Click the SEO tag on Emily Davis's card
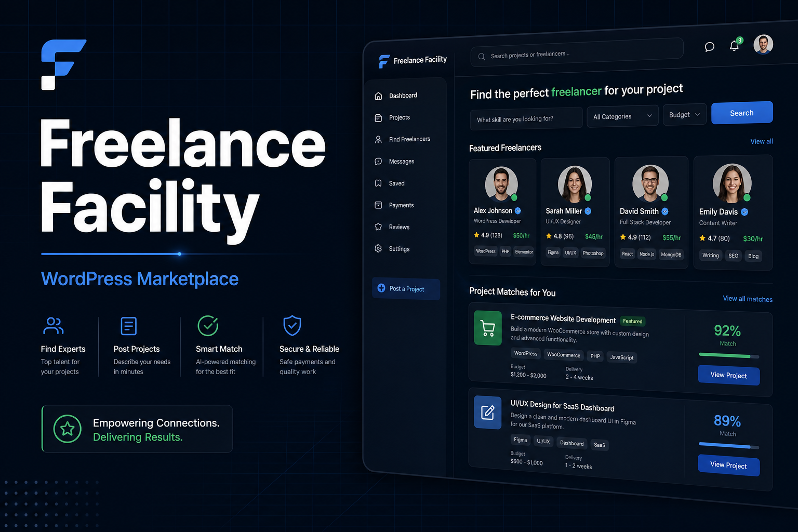Image resolution: width=798 pixels, height=532 pixels. click(x=734, y=256)
